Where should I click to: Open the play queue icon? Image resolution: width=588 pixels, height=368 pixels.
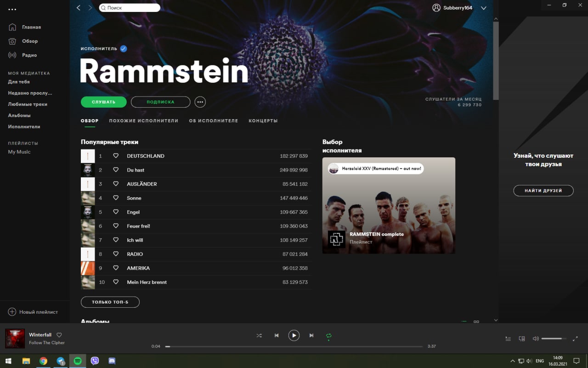pyautogui.click(x=508, y=339)
